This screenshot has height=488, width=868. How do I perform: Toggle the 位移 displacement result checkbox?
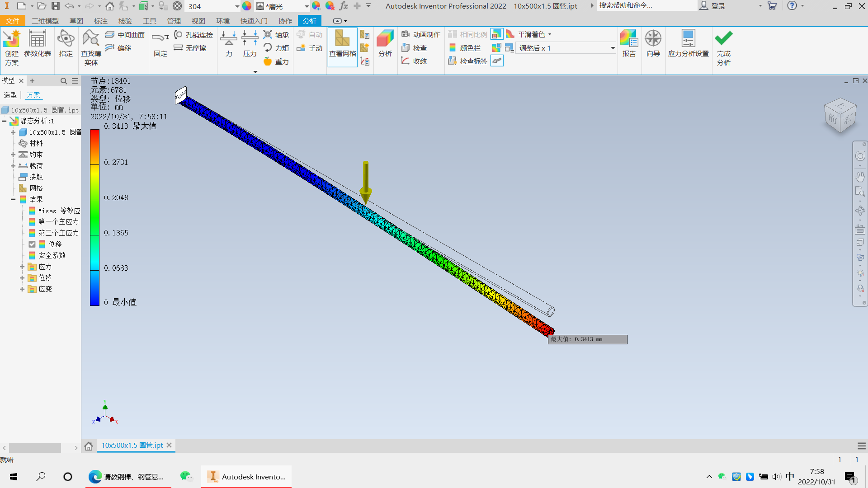tap(32, 244)
